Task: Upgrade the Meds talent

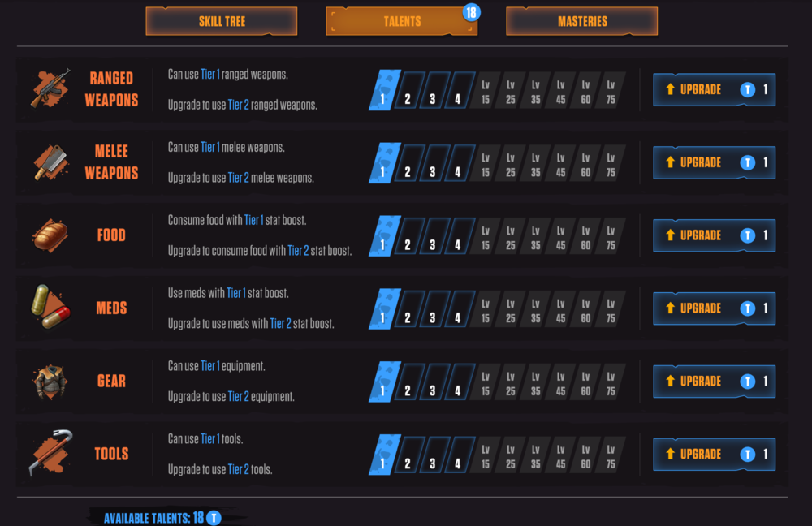Action: tap(714, 308)
